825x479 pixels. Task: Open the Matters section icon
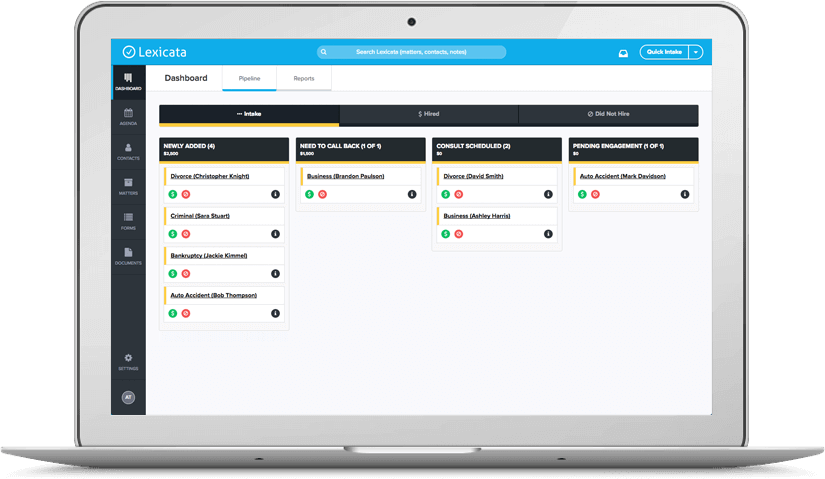128,186
